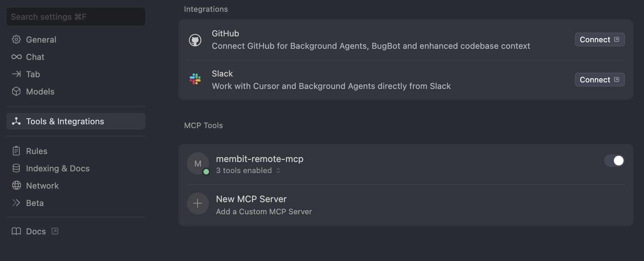Click the Network globe icon
Screen dimensions: 644x261
[16, 186]
